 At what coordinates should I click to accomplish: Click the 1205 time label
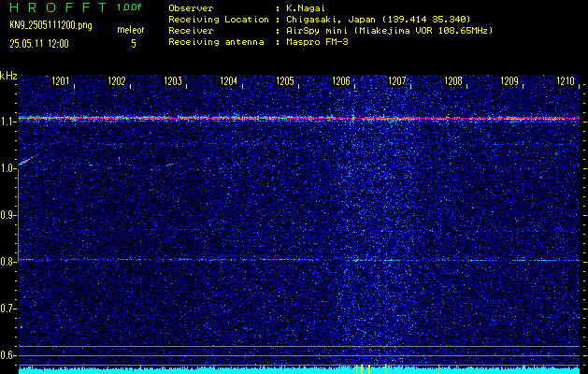click(x=284, y=81)
